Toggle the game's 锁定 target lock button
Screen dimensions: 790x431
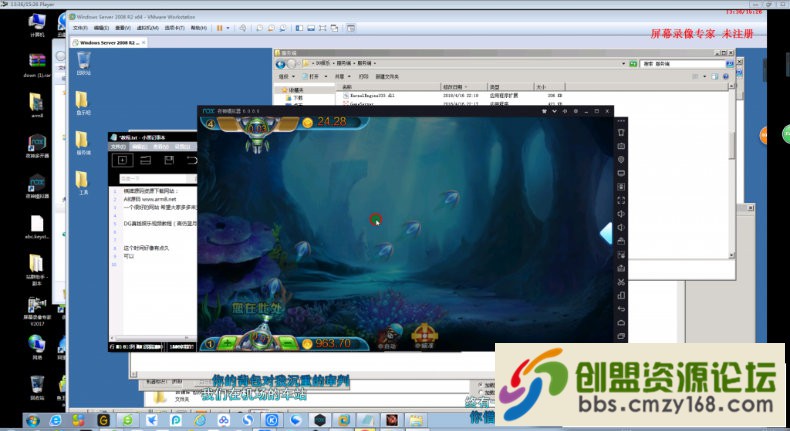pyautogui.click(x=424, y=337)
